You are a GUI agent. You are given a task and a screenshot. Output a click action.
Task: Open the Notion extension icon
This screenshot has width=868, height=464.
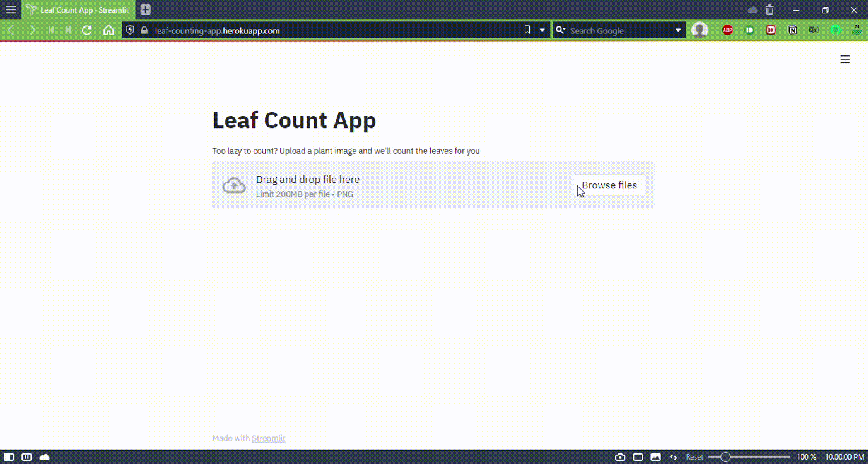pyautogui.click(x=792, y=30)
